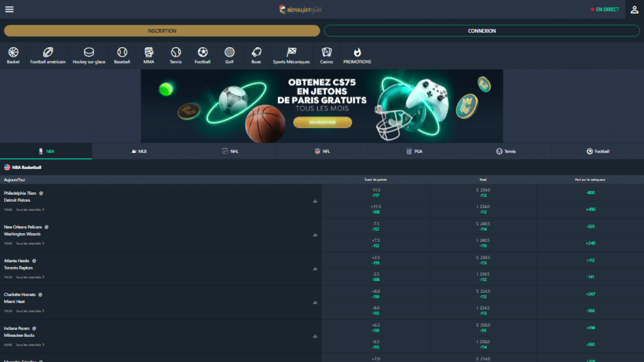Switch to the NFL tab
The width and height of the screenshot is (644, 362).
(x=322, y=151)
